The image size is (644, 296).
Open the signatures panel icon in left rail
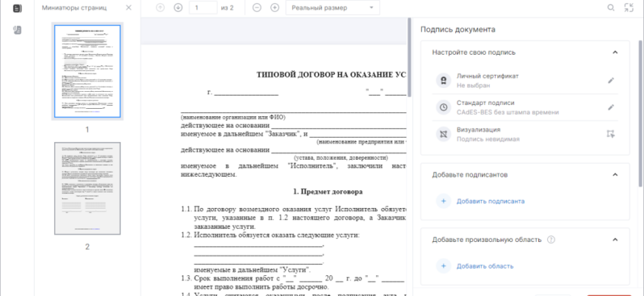17,30
